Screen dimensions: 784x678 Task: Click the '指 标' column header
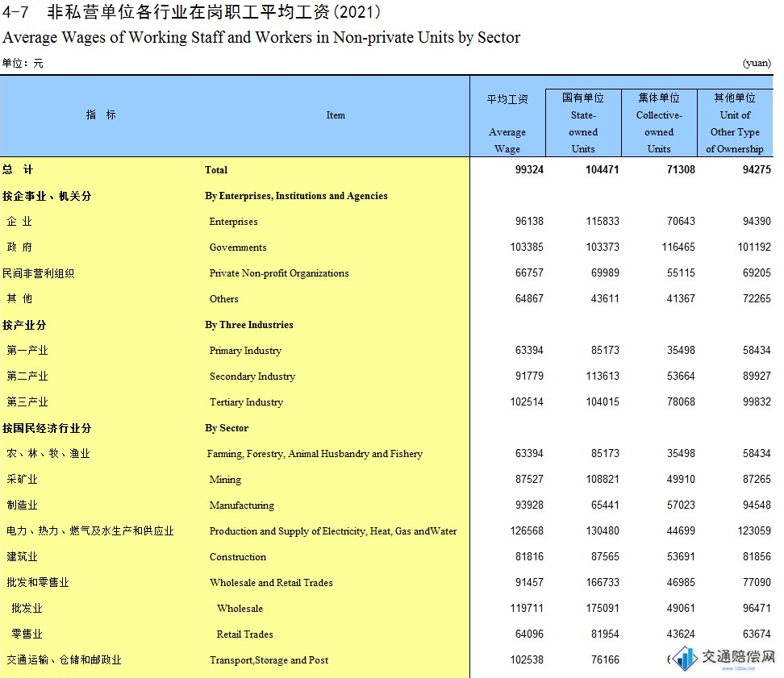click(x=101, y=115)
